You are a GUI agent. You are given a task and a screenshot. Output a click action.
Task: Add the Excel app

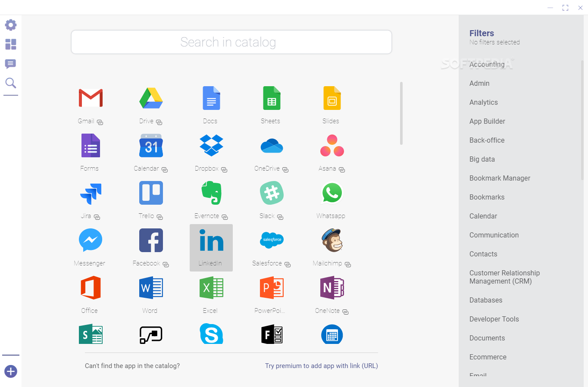tap(211, 288)
